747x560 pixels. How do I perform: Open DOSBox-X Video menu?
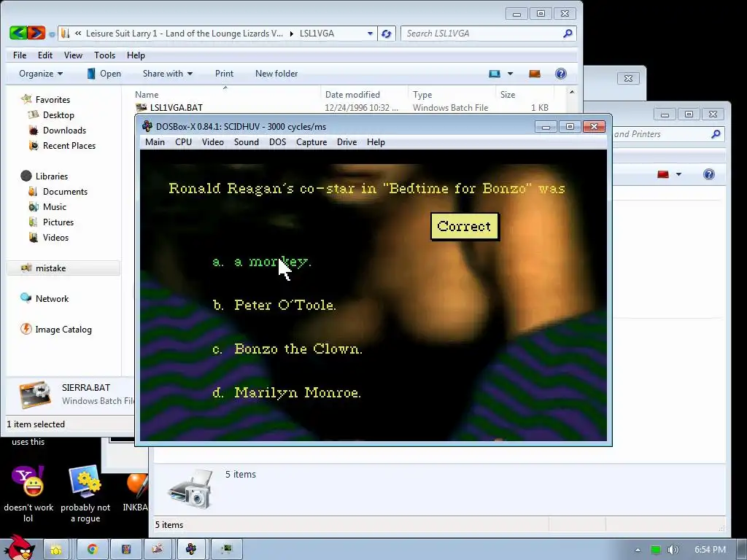tap(212, 142)
